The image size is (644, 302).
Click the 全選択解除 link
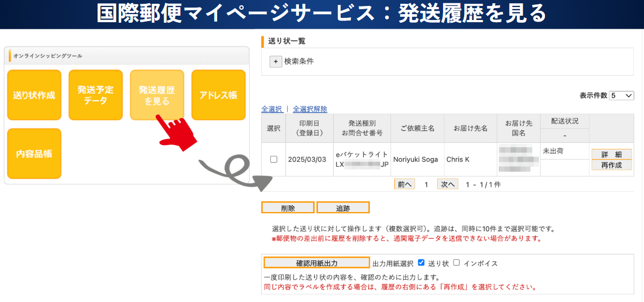point(310,109)
